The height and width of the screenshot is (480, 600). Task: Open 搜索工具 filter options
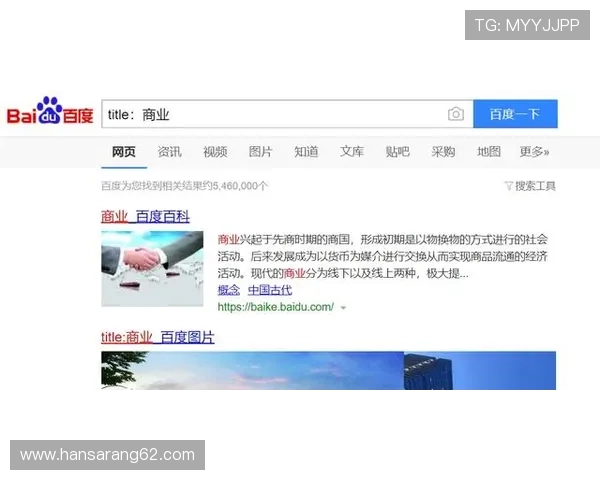530,186
